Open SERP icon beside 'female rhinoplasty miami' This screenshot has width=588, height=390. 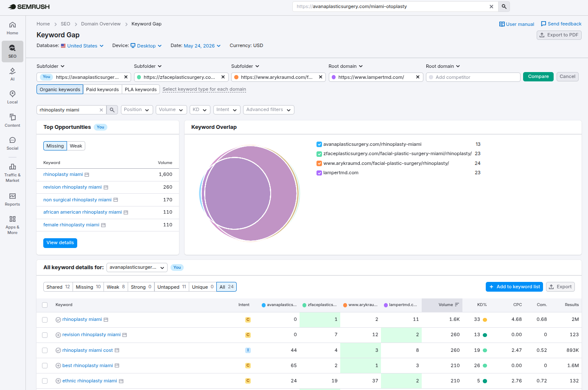click(104, 225)
